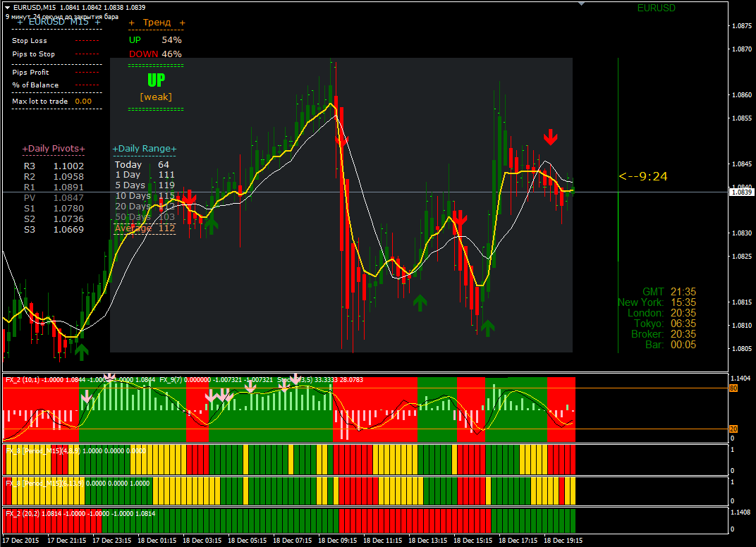Select the Average 112 daily range row

coord(145,228)
